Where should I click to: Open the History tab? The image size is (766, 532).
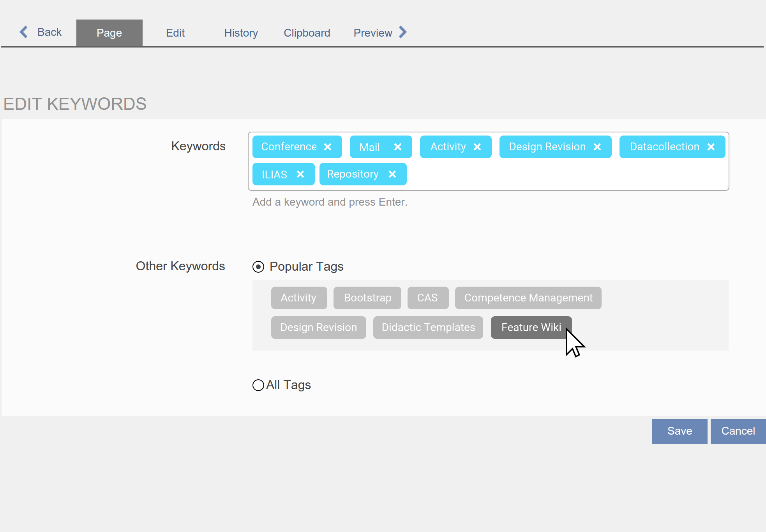tap(241, 33)
